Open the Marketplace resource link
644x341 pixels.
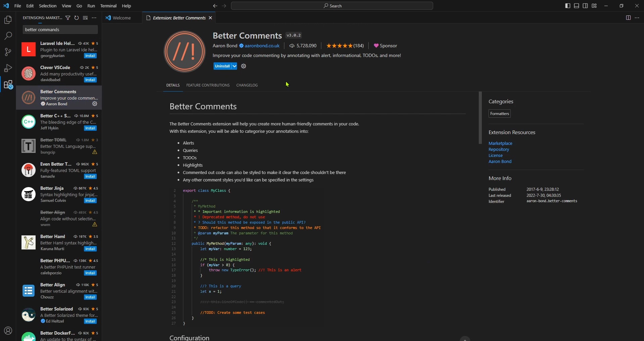pyautogui.click(x=500, y=144)
